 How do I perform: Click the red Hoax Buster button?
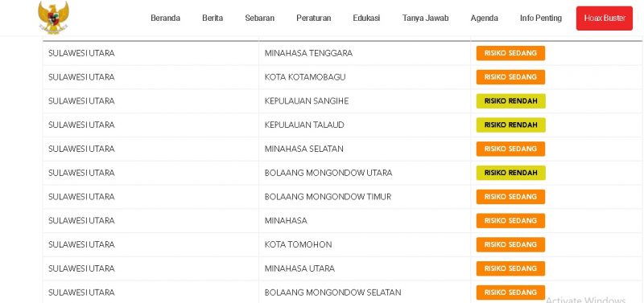[605, 18]
